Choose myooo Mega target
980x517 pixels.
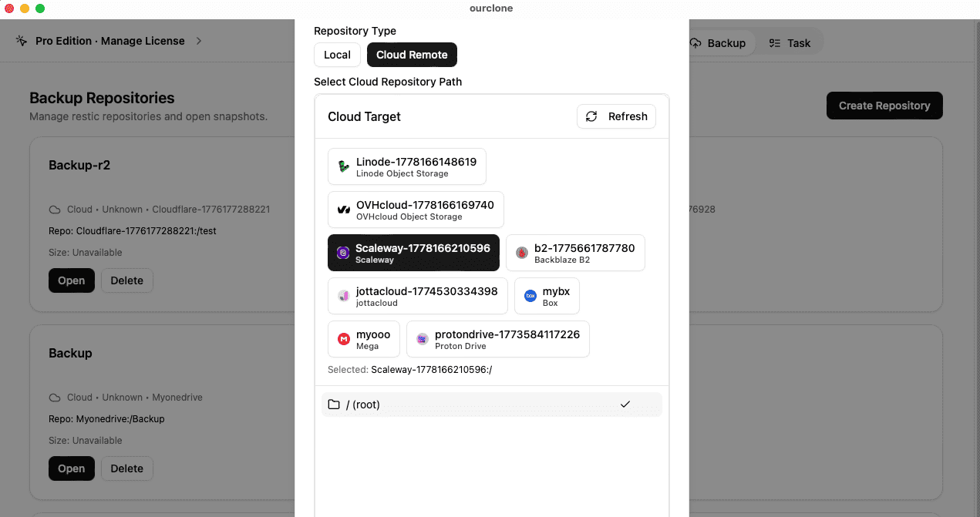tap(364, 339)
